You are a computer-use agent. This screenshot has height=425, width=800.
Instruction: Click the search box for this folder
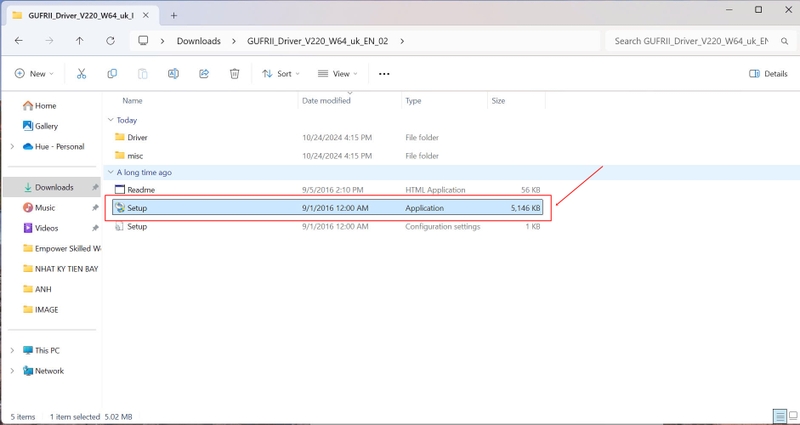click(x=690, y=41)
